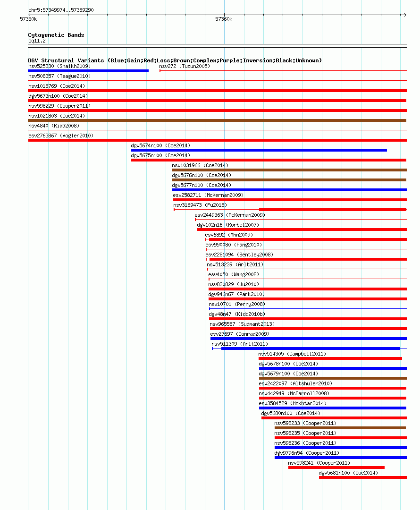The image size is (420, 510).
Task: Click the dgv946n67 (Park2010) label
Action: 236,294
